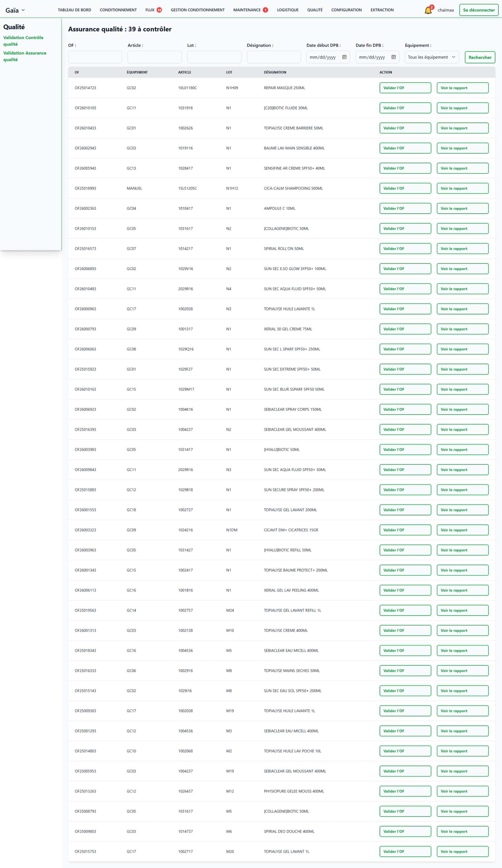The height and width of the screenshot is (868, 502).
Task: Open the notifications bell icon
Action: pos(428,10)
